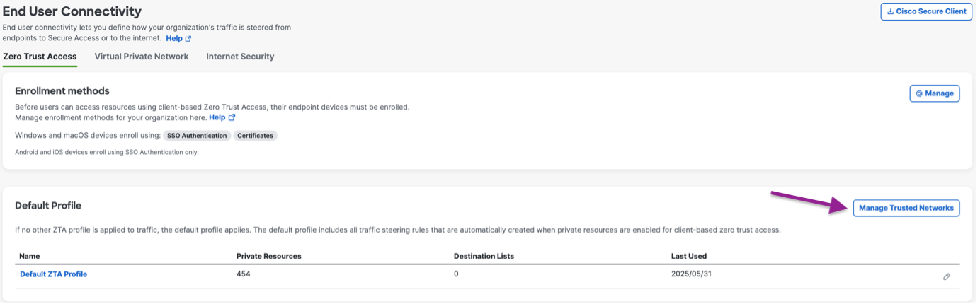Click the external-link icon beside the top Help

(x=188, y=38)
